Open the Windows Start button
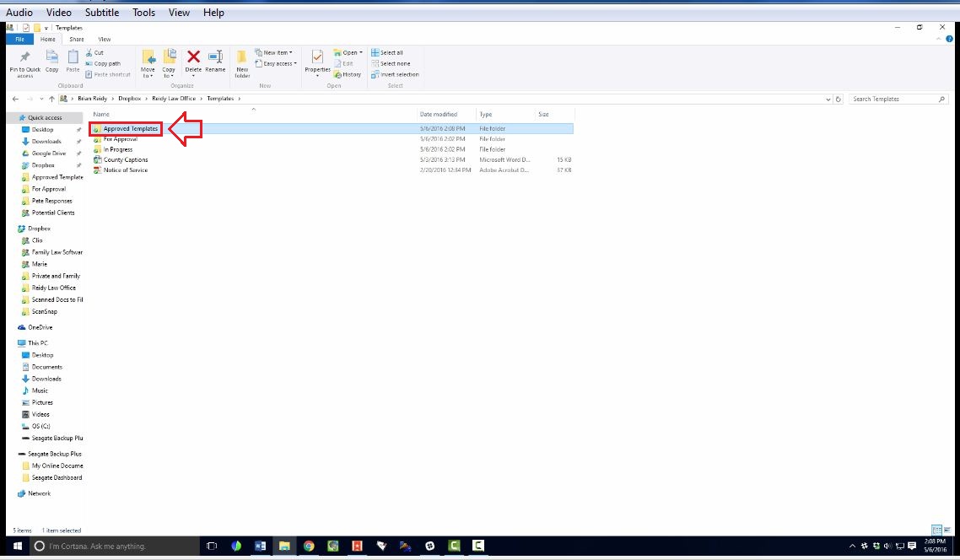The width and height of the screenshot is (960, 560). coord(18,546)
